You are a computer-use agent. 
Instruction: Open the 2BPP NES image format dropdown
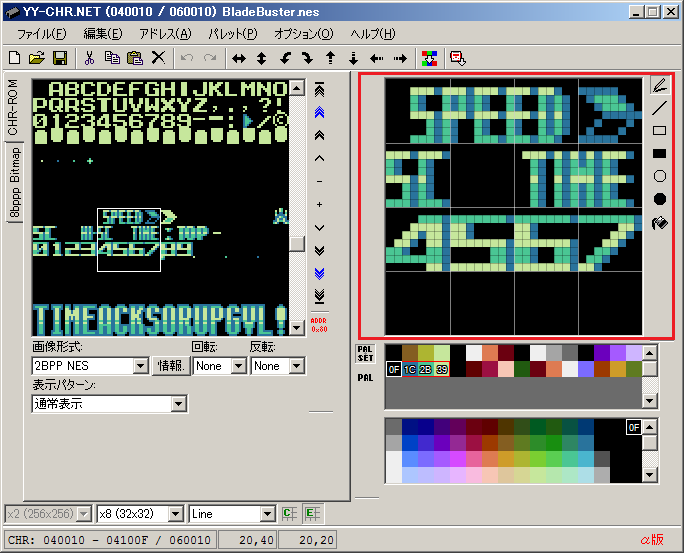[140, 365]
